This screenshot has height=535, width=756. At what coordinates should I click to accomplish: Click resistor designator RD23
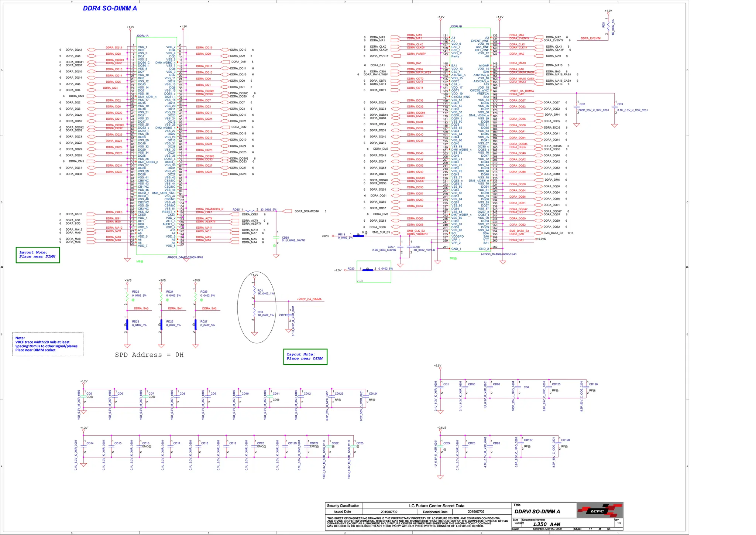135,321
